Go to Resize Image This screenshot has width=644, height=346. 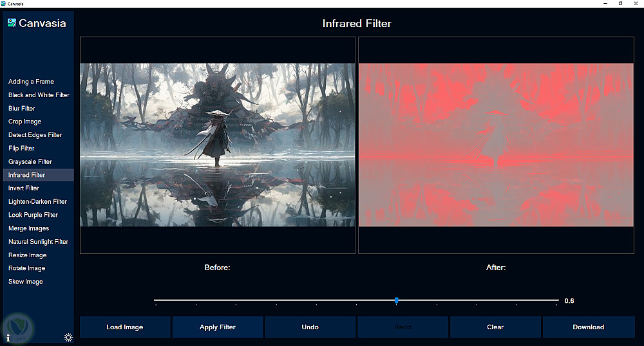tap(28, 255)
